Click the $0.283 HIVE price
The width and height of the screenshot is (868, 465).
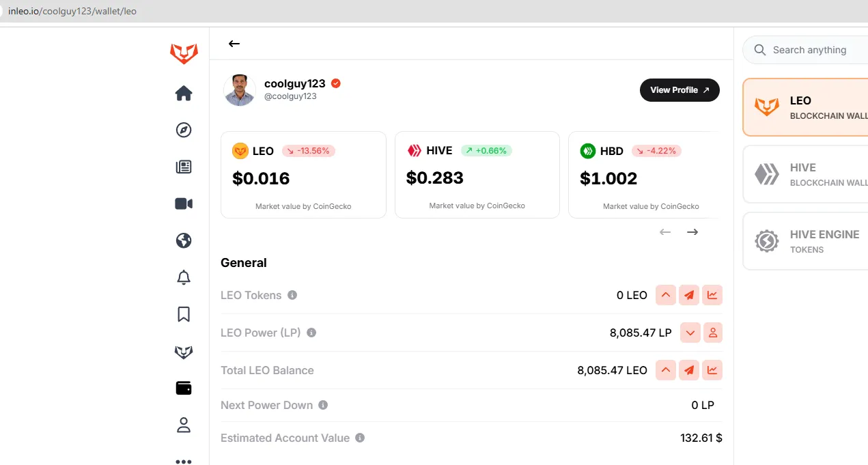coord(435,178)
